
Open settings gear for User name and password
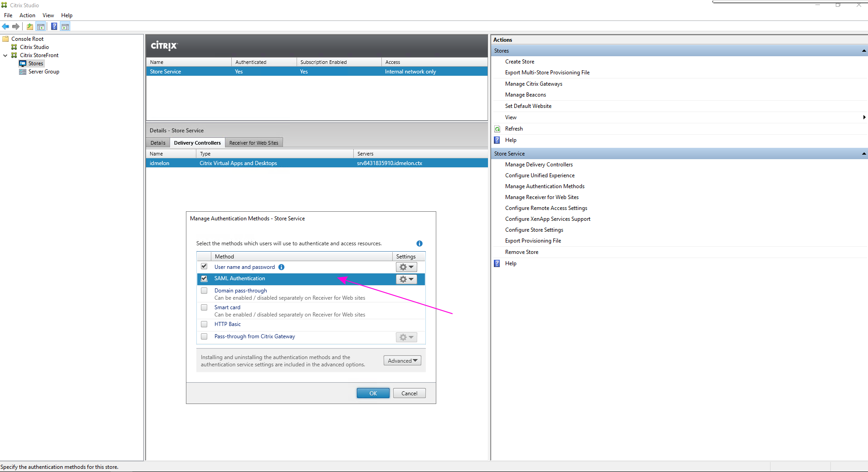pos(406,267)
